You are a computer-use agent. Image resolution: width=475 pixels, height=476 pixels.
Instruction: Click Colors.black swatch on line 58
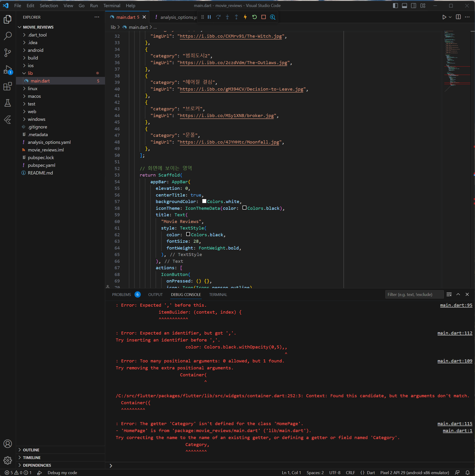(x=244, y=208)
